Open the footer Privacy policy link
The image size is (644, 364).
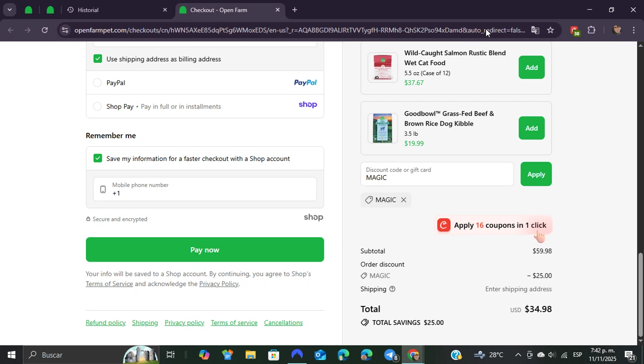pyautogui.click(x=185, y=323)
